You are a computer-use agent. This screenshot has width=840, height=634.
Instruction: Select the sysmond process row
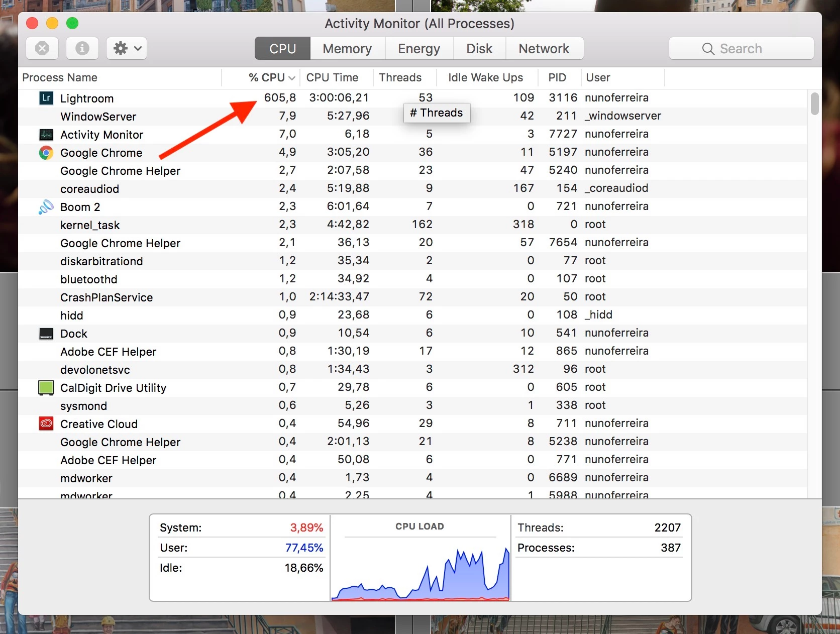coord(413,405)
